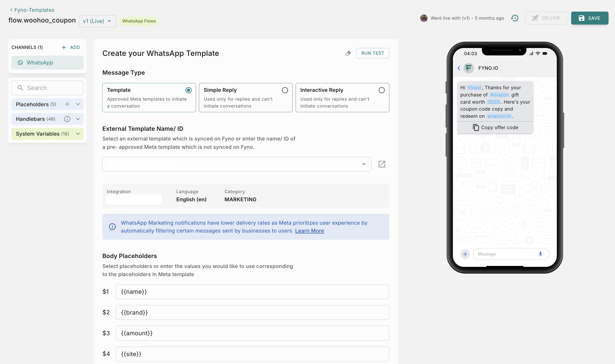Click the RUN TEST button
The width and height of the screenshot is (615, 364).
point(373,53)
